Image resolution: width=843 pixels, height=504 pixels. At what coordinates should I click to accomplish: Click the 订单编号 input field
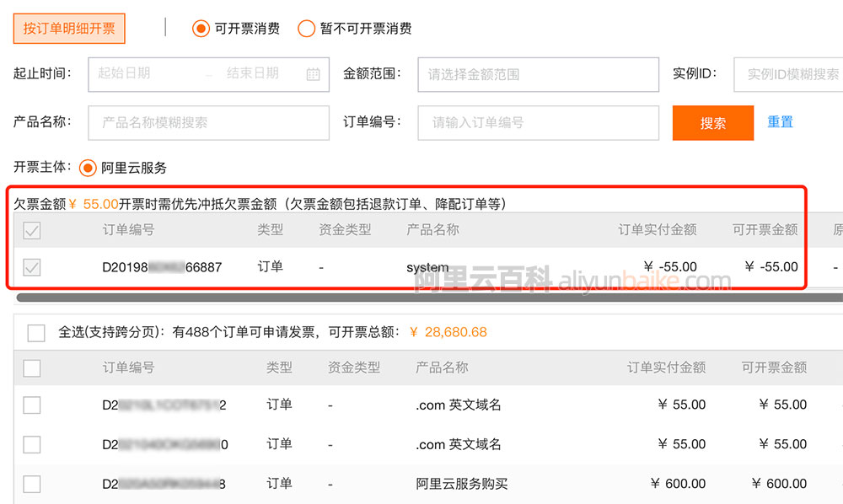pyautogui.click(x=538, y=122)
